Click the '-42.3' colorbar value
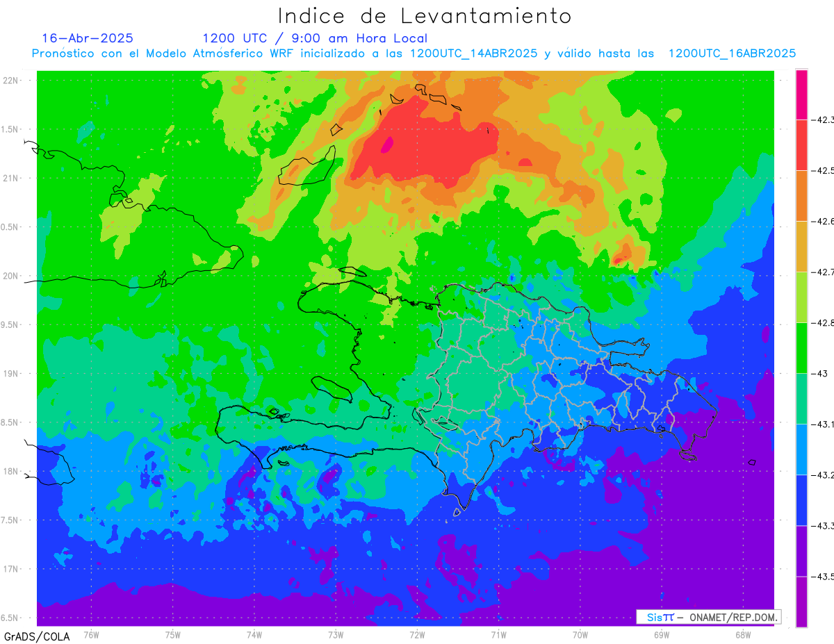Image resolution: width=834 pixels, height=644 pixels. [823, 120]
